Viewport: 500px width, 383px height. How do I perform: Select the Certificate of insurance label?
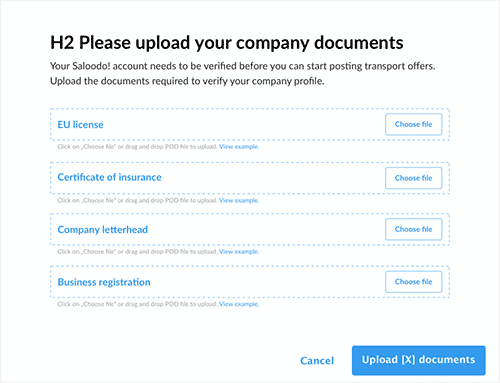coord(109,177)
